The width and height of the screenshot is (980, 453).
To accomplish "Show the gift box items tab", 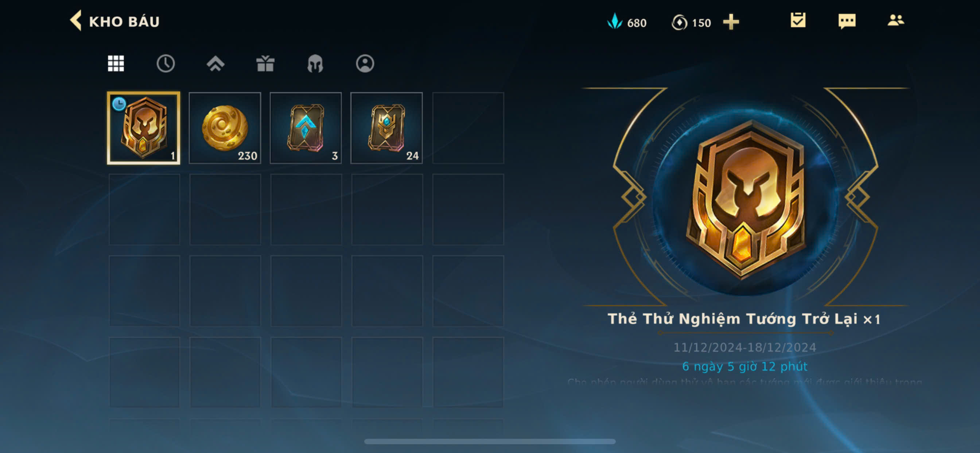I will (x=265, y=63).
